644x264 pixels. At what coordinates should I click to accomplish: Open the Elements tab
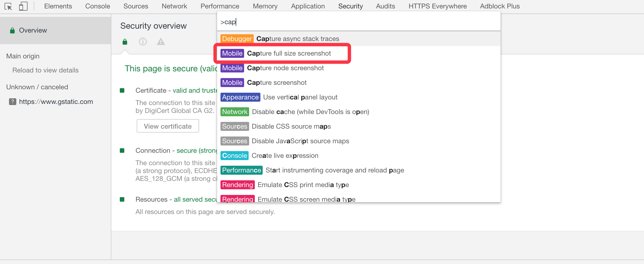pos(58,6)
